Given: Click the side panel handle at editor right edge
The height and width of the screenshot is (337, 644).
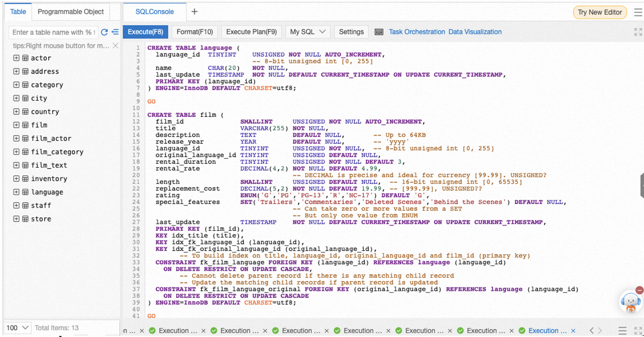Looking at the screenshot, I should [642, 185].
